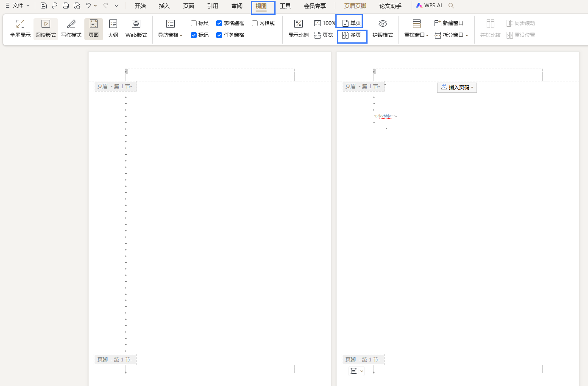
Task: Switch to the 开始 tab
Action: pyautogui.click(x=140, y=6)
